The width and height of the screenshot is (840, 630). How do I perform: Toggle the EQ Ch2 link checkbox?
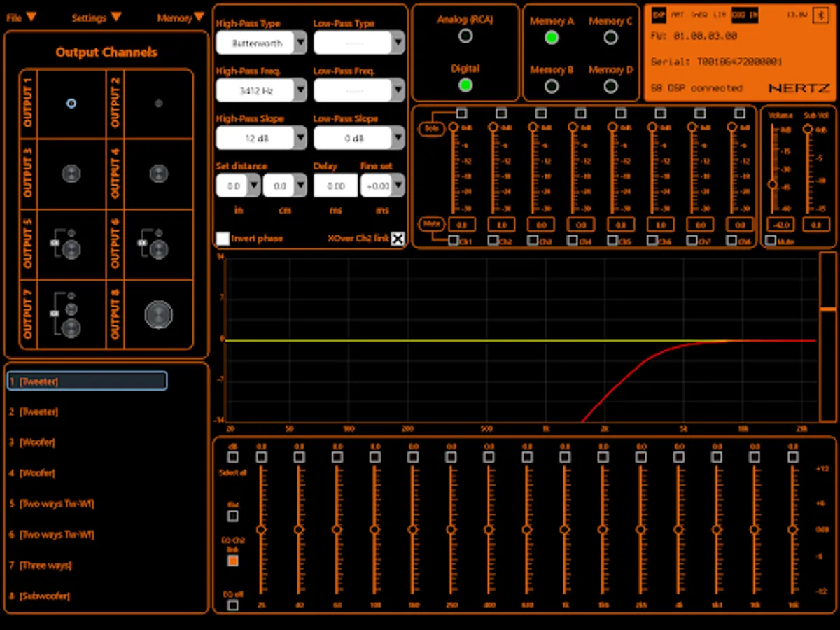(233, 561)
